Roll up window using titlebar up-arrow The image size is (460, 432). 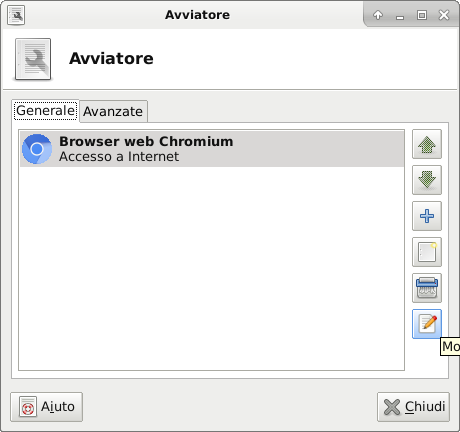tap(378, 15)
